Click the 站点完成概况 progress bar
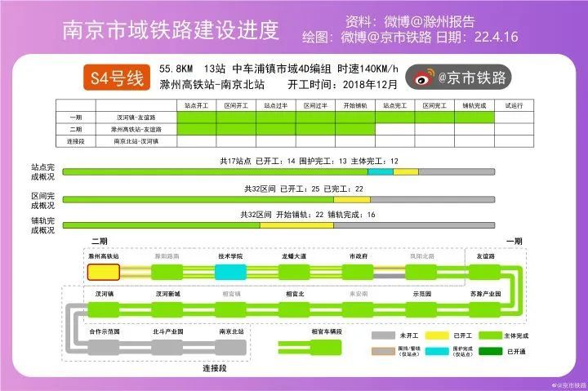Image resolution: width=588 pixels, height=391 pixels. pyautogui.click(x=278, y=171)
